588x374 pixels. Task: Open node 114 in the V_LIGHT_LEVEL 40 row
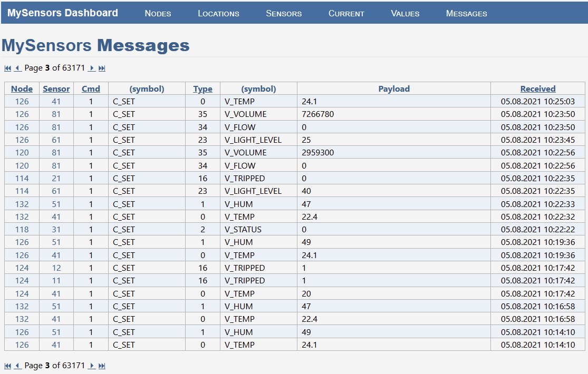point(22,191)
